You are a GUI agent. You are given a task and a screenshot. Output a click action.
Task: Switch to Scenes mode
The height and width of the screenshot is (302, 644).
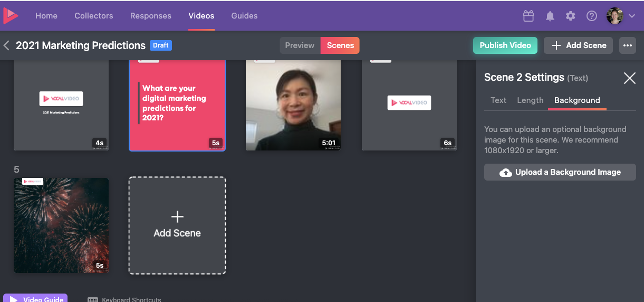pyautogui.click(x=340, y=45)
